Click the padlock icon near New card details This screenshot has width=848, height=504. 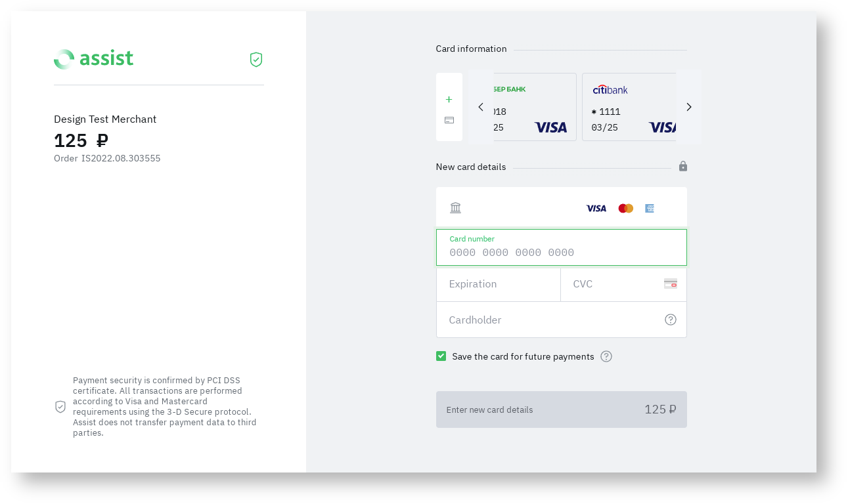point(683,167)
